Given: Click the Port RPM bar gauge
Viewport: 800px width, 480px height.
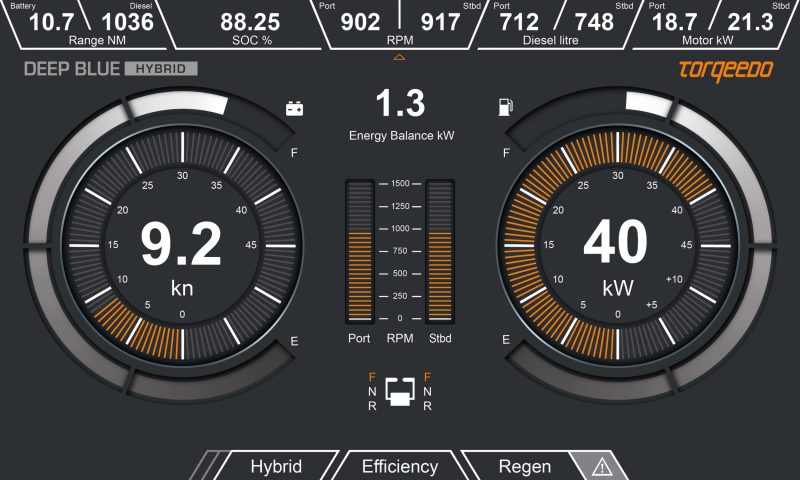Looking at the screenshot, I should pos(359,251).
